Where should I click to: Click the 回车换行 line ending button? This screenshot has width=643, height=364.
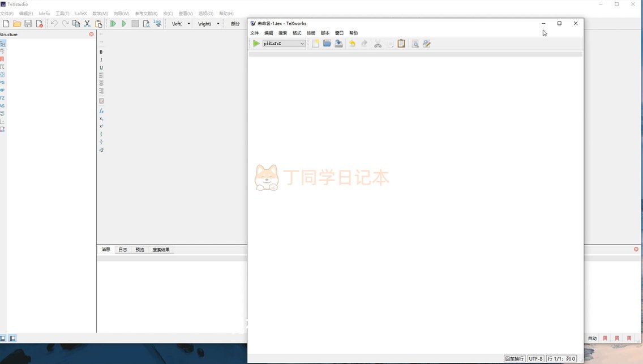coord(515,359)
